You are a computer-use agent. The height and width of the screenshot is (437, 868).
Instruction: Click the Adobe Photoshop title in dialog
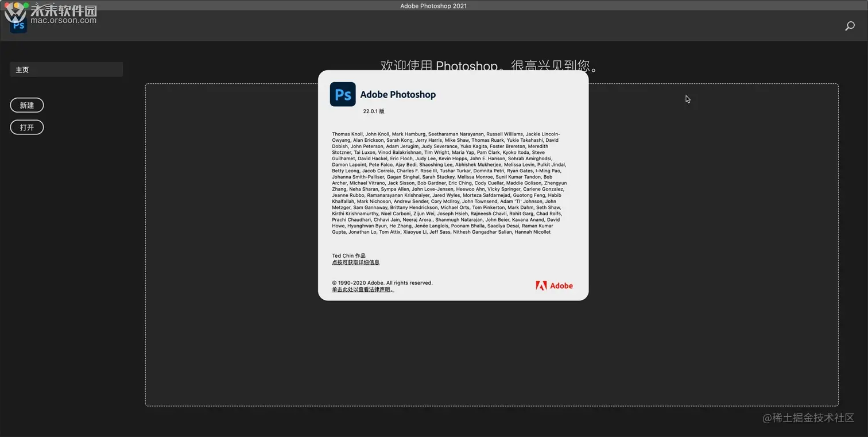pyautogui.click(x=398, y=95)
